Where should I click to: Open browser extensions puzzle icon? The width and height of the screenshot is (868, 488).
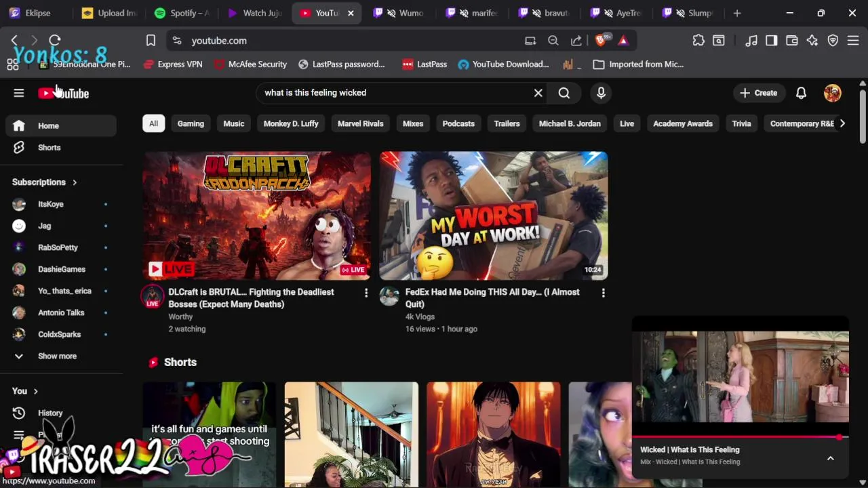[698, 41]
